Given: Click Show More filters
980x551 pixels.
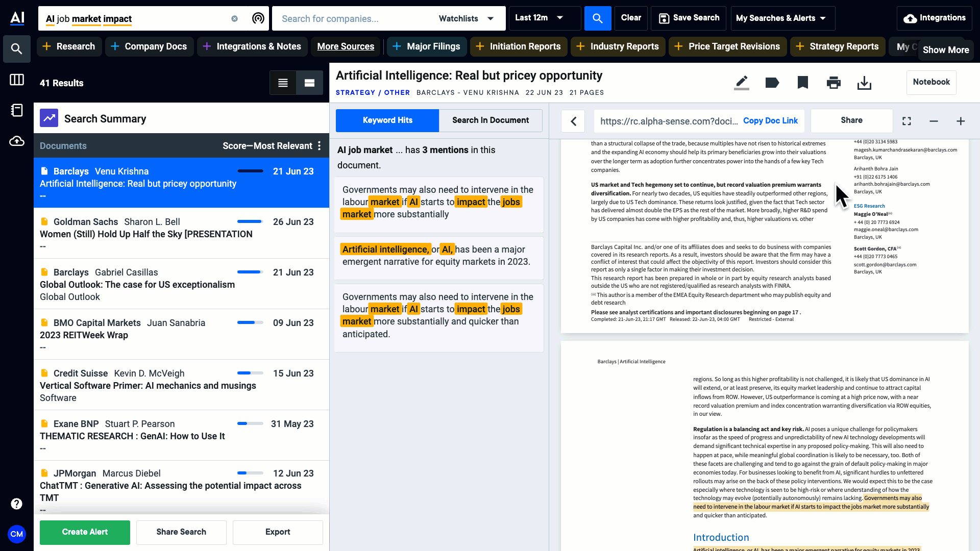Looking at the screenshot, I should click(946, 50).
